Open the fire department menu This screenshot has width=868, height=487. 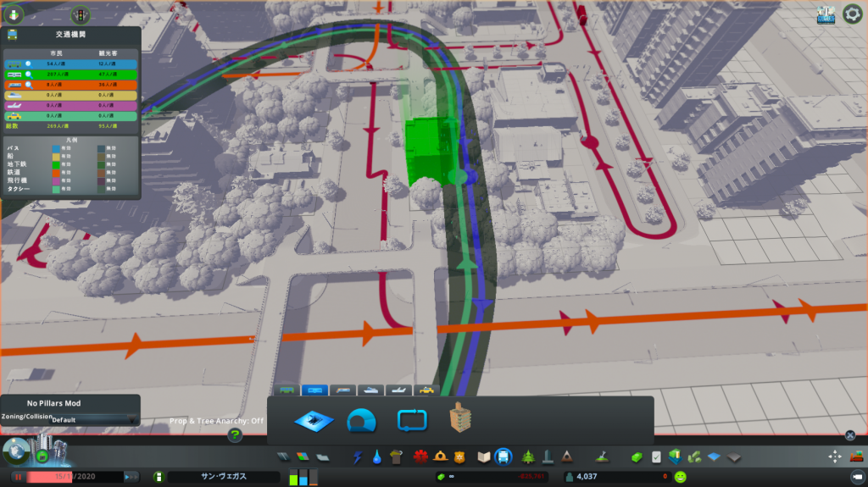(440, 457)
